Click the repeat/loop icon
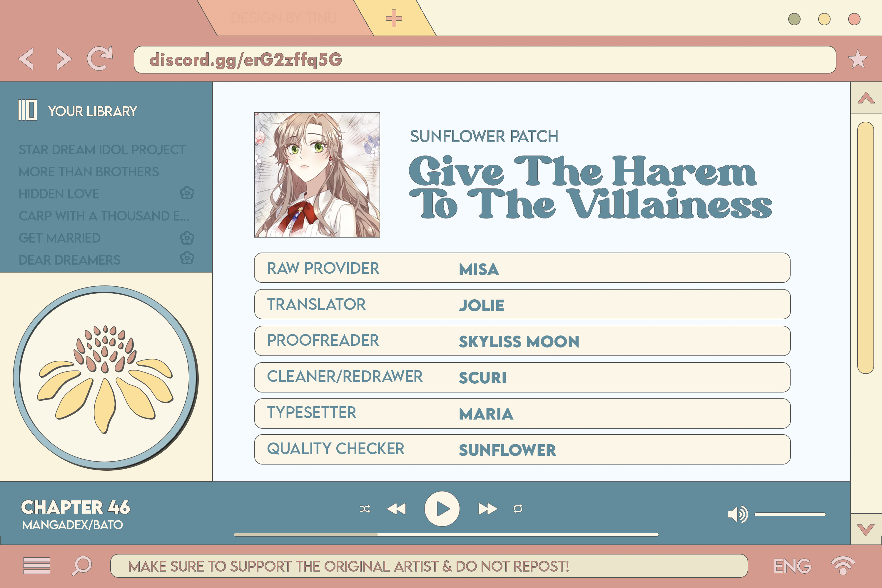 pos(518,508)
